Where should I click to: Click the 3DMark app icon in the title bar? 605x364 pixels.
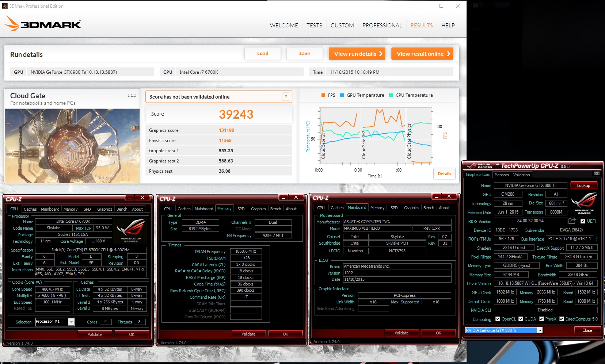5,6
